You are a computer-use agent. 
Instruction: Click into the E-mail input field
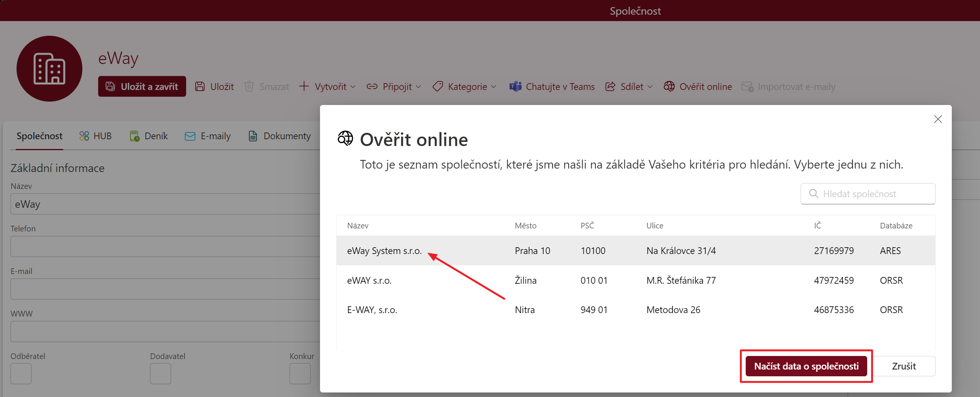pos(165,289)
